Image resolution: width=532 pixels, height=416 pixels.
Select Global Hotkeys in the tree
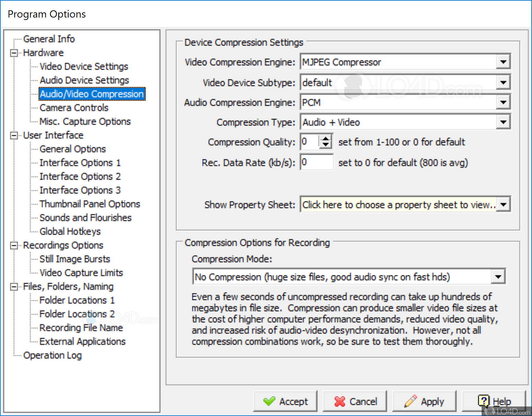click(70, 231)
